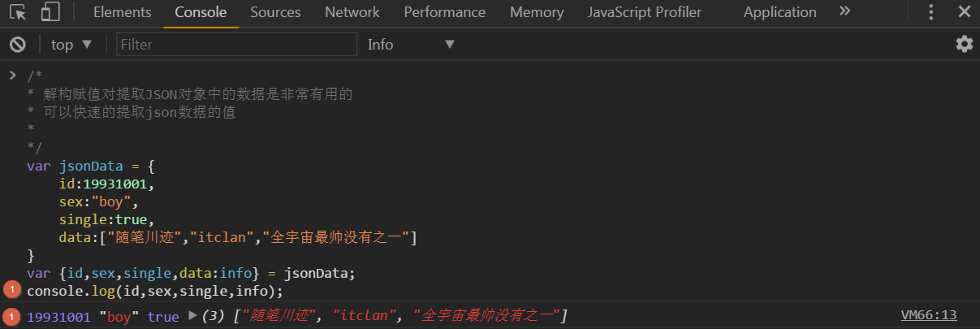The height and width of the screenshot is (329, 980).
Task: Toggle the device toolbar icon
Action: [50, 12]
